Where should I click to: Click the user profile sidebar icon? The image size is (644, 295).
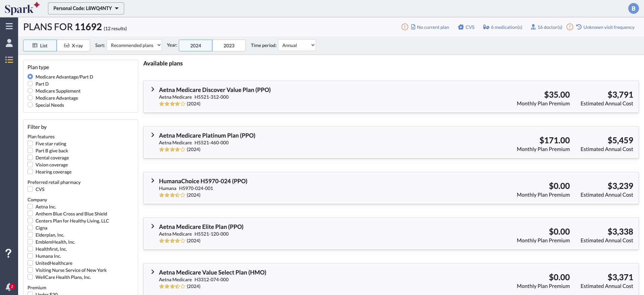[x=9, y=43]
